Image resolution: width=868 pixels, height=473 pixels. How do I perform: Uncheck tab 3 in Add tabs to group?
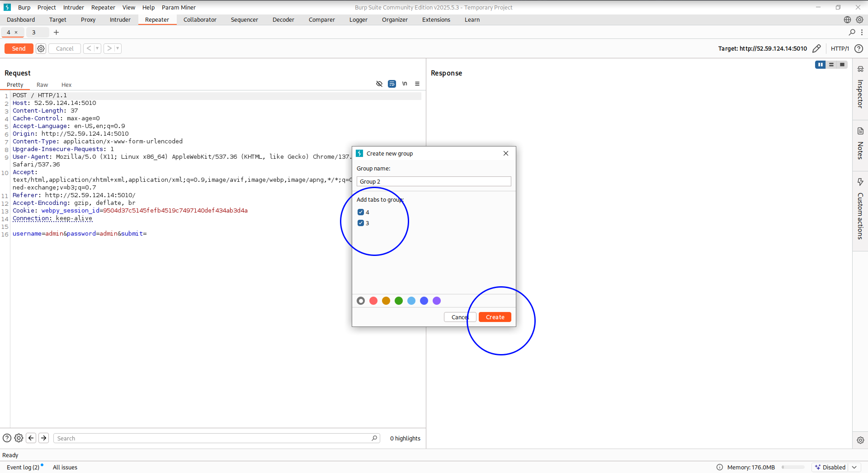[x=361, y=223]
